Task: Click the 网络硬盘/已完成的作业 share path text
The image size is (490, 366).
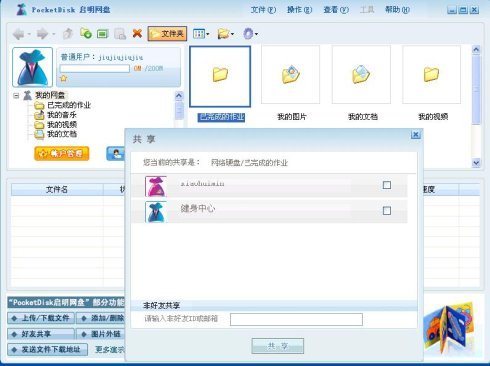Action: pyautogui.click(x=249, y=163)
